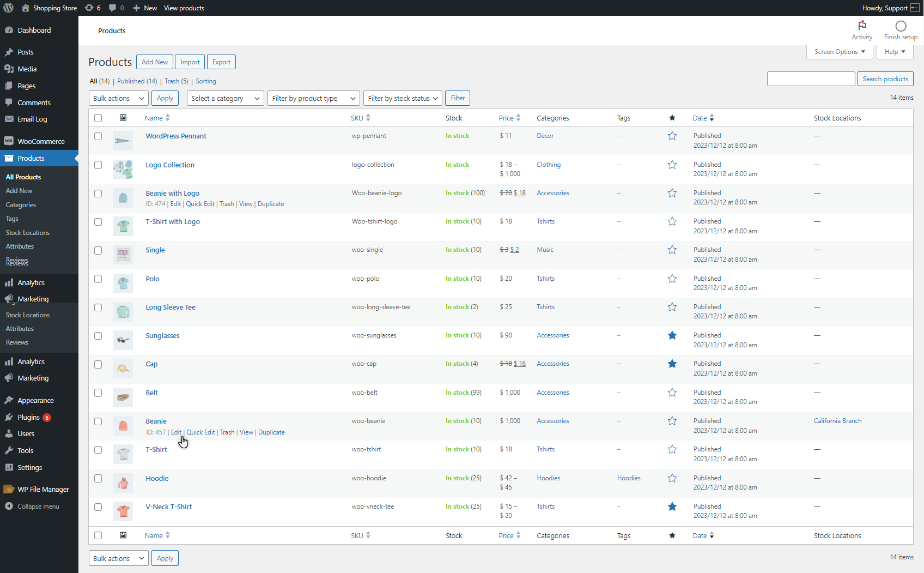Open the Select a category dropdown
The width and height of the screenshot is (924, 573).
(x=226, y=98)
